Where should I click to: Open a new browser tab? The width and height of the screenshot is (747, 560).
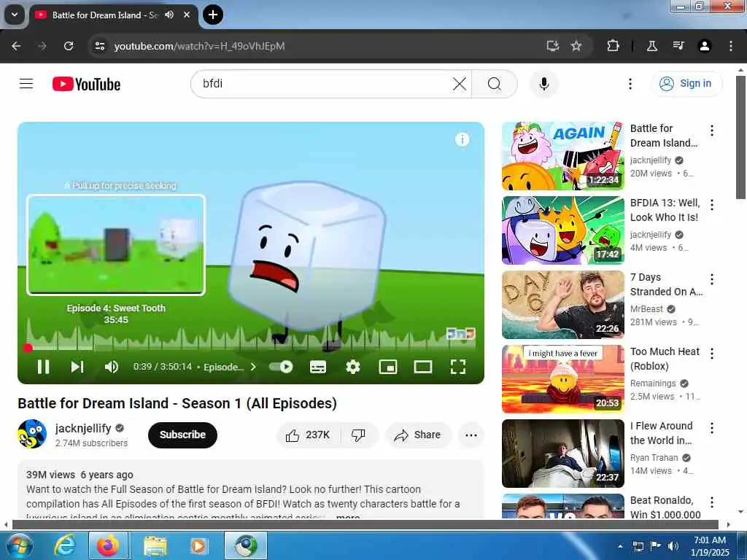pos(213,15)
